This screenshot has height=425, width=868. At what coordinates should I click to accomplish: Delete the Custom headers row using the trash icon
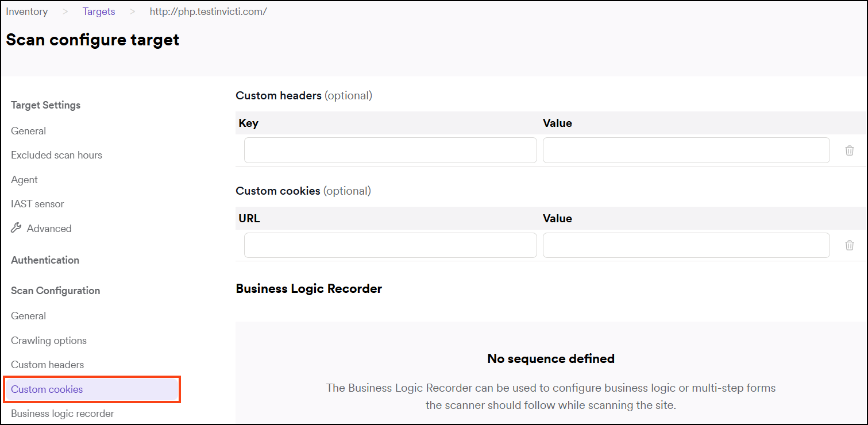click(850, 150)
